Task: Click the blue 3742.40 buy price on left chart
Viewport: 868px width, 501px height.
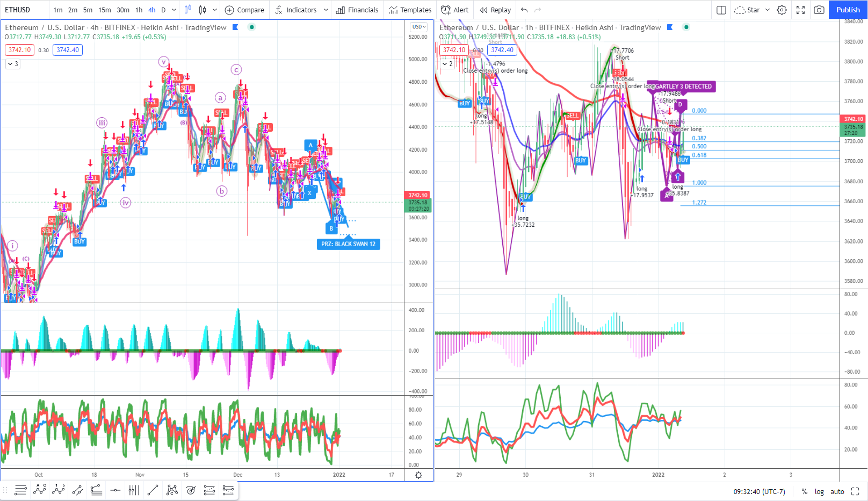Action: 68,50
